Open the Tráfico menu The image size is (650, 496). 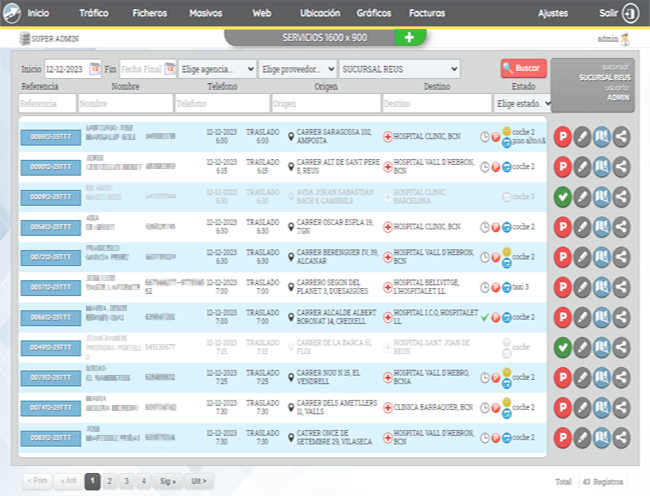(x=94, y=13)
